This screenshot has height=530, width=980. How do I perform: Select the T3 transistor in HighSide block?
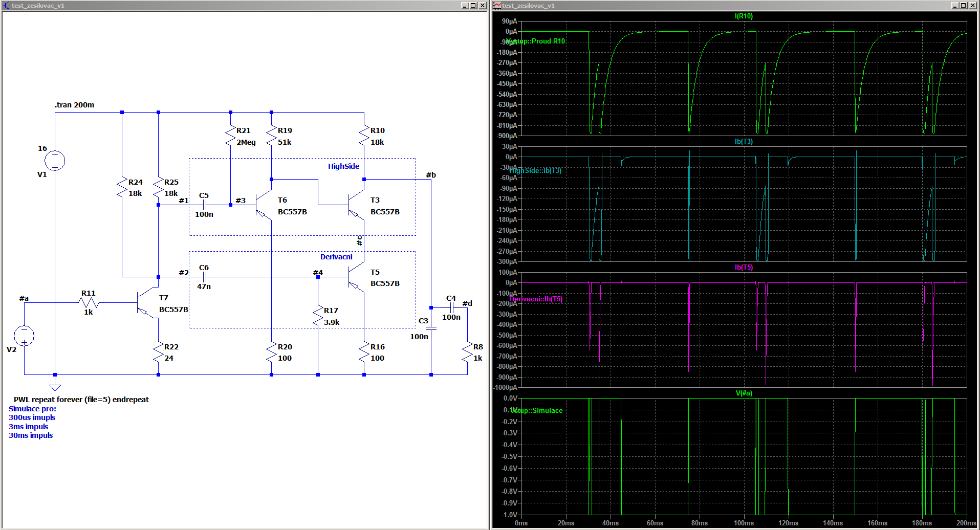coord(356,205)
